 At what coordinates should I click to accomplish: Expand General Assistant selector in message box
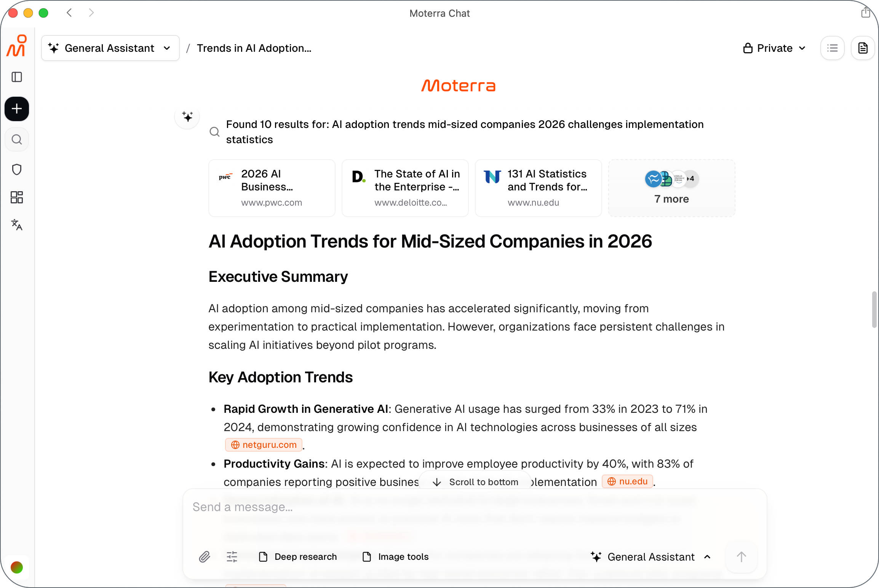point(651,557)
